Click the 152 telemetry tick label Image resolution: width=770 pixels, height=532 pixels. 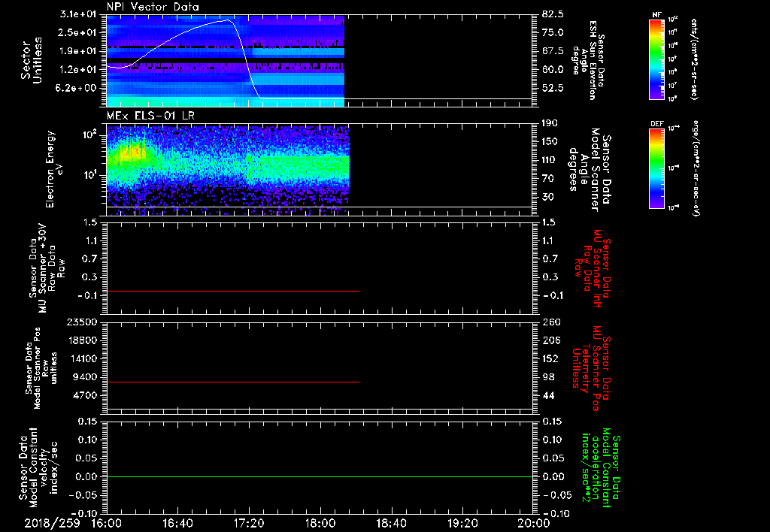point(550,358)
